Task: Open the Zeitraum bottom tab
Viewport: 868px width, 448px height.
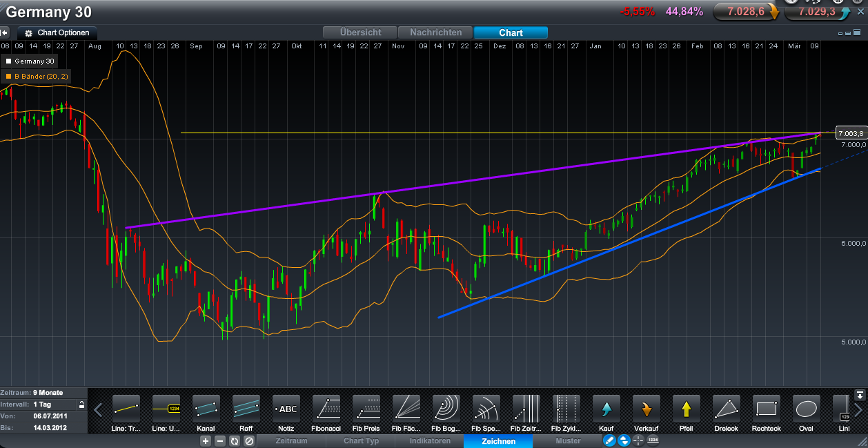Action: [291, 440]
